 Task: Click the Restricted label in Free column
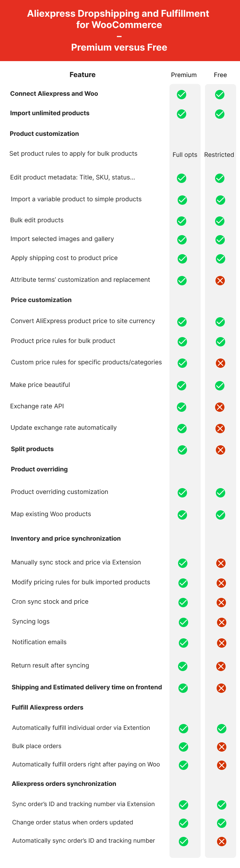click(x=219, y=155)
